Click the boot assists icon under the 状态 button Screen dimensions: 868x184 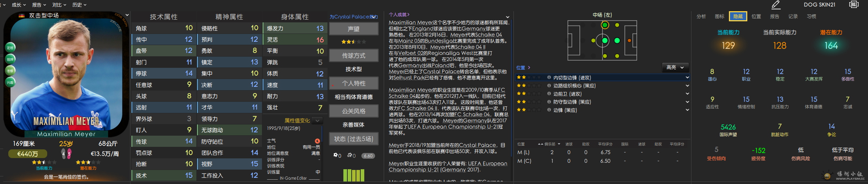tap(350, 155)
